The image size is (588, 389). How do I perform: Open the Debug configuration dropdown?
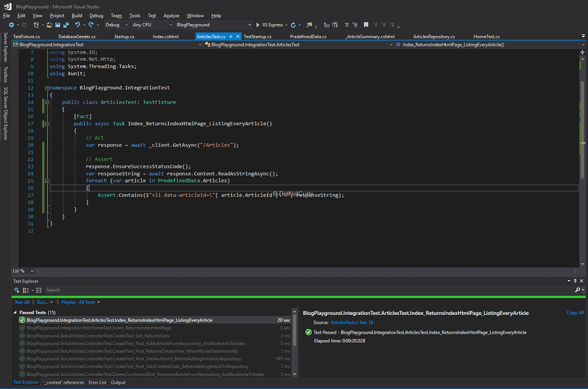pos(116,25)
